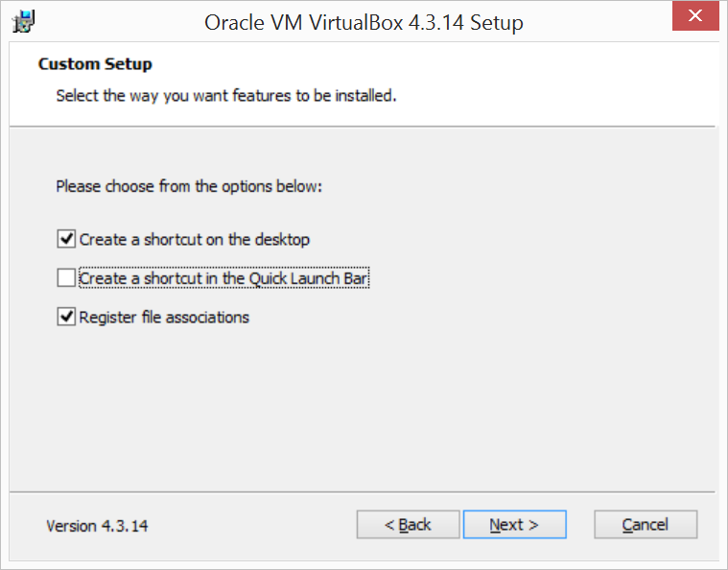
Task: Click the empty box beside Quick Launch option
Action: [x=66, y=277]
